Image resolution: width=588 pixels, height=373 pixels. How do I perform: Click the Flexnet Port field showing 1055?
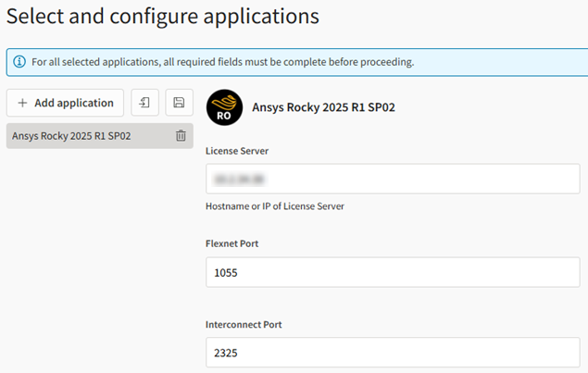(x=393, y=272)
